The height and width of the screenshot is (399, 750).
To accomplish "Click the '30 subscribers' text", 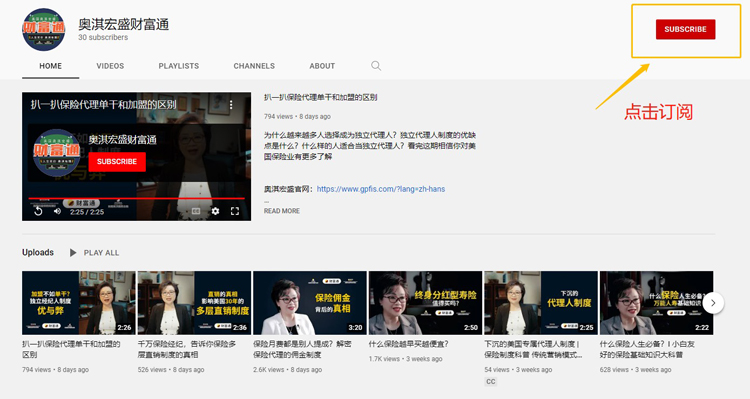I will point(103,37).
